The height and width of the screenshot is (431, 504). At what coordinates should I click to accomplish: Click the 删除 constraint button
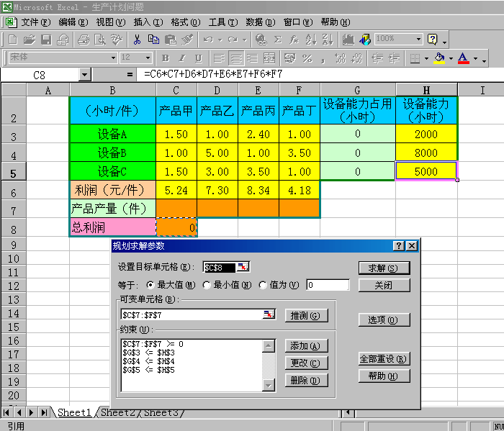point(306,380)
